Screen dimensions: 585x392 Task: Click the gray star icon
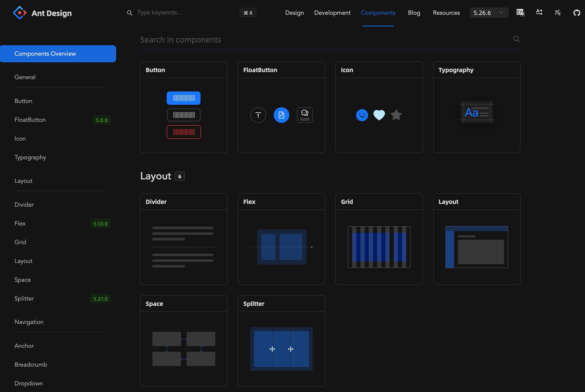coord(396,115)
